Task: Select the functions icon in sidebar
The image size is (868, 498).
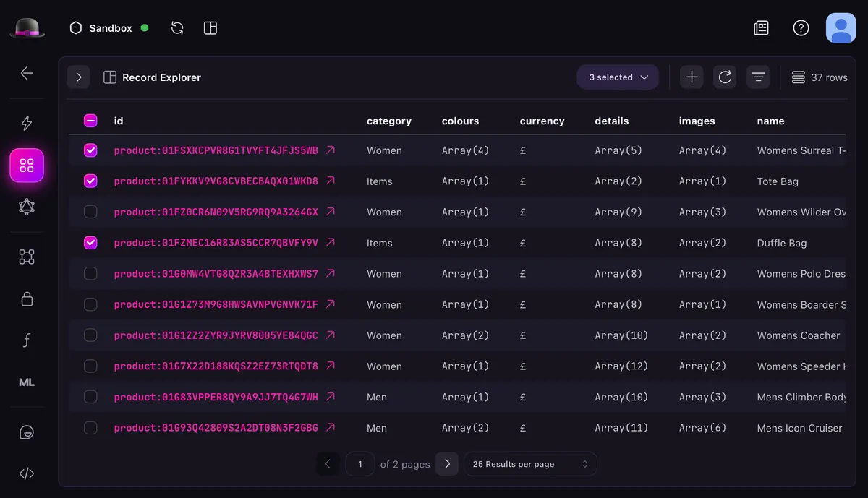Action: point(27,340)
